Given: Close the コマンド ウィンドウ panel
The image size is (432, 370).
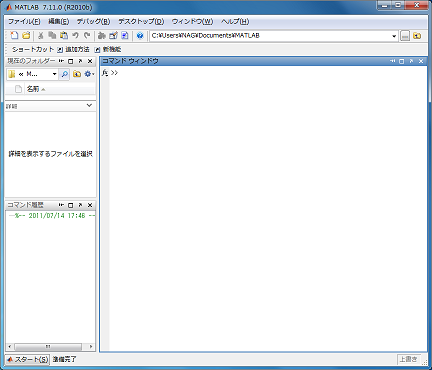Looking at the screenshot, I should (421, 61).
